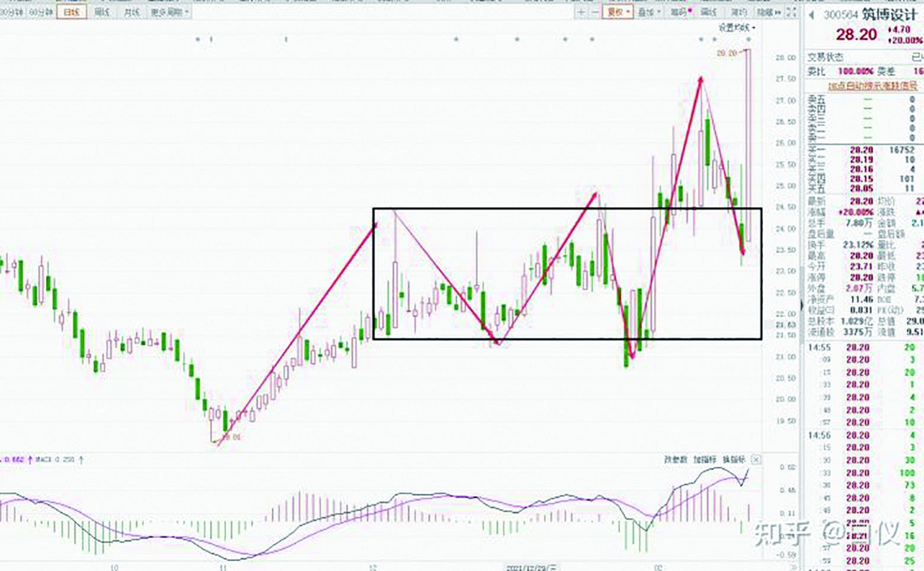The image size is (924, 571).
Task: Click the 加指标 add indicator button
Action: (x=705, y=460)
